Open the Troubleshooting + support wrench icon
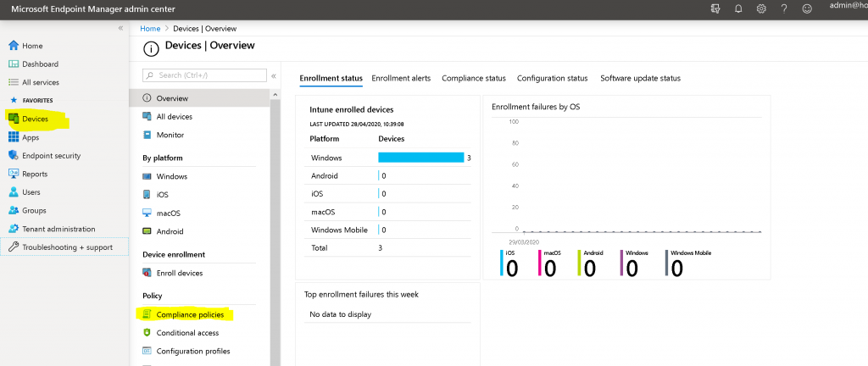868x366 pixels. pos(14,247)
